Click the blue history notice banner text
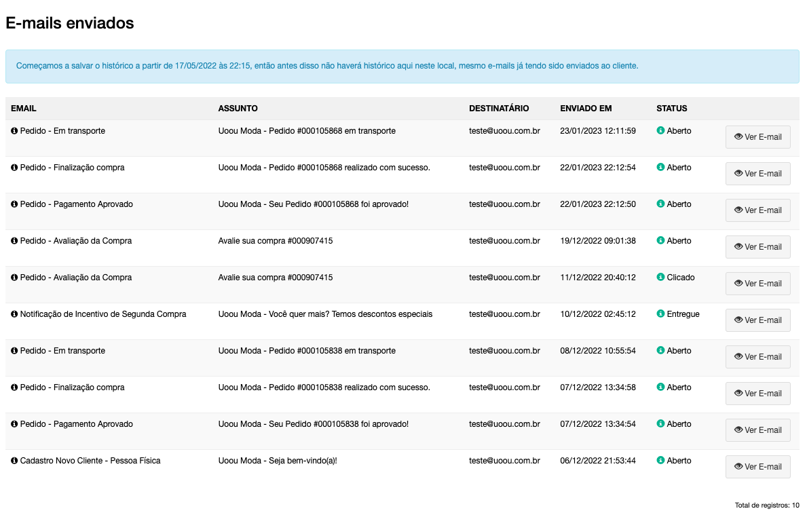This screenshot has width=807, height=532. pos(327,66)
